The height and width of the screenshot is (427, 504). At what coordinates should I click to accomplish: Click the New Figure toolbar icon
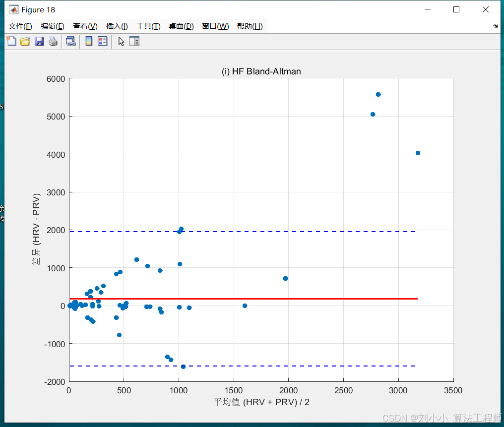pyautogui.click(x=11, y=42)
